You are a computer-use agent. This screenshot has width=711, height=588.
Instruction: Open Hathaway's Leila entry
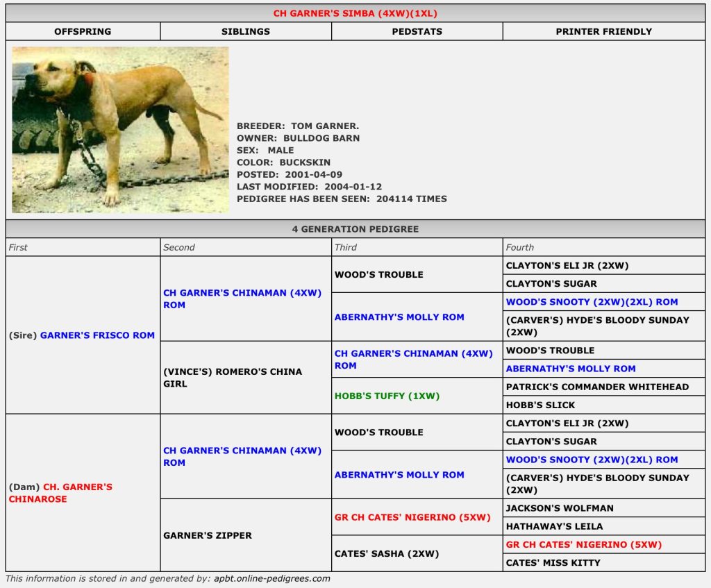click(x=554, y=526)
